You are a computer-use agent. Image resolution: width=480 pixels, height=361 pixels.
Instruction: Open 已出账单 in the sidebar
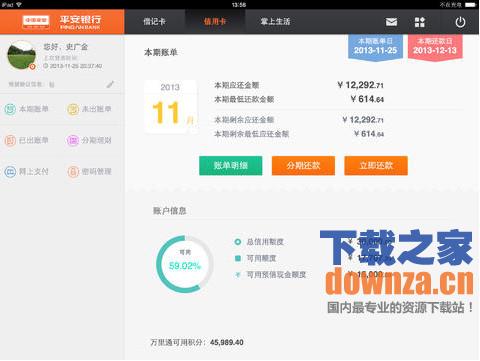pos(27,140)
